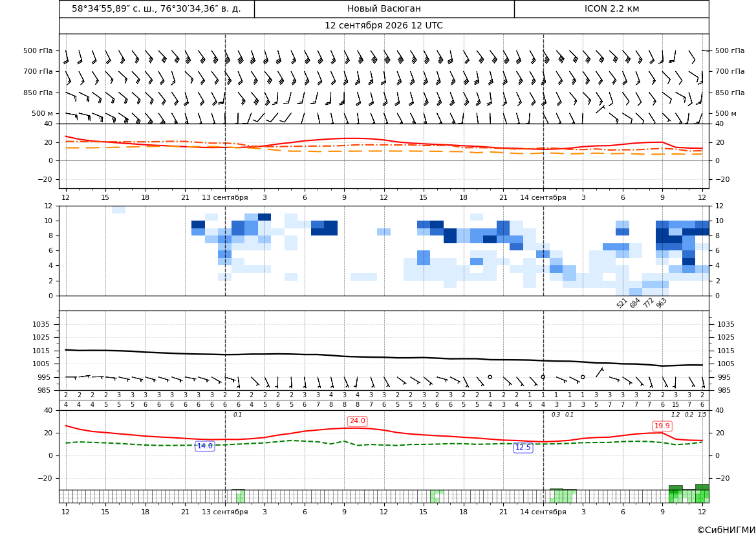Click the 14 сентября date marker on bottom axis
Image resolution: width=756 pixels, height=535 pixels.
pos(543,512)
